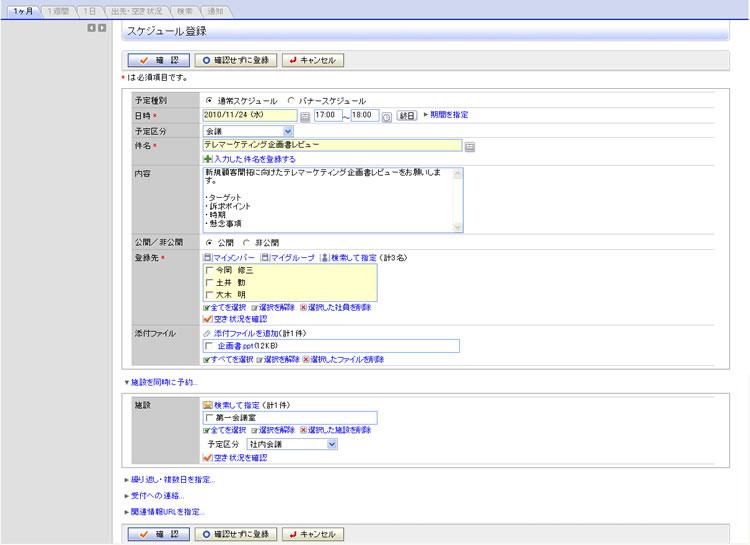Open the 予定区分 dropdown showing 会議
Image resolution: width=750 pixels, height=545 pixels.
tap(248, 131)
